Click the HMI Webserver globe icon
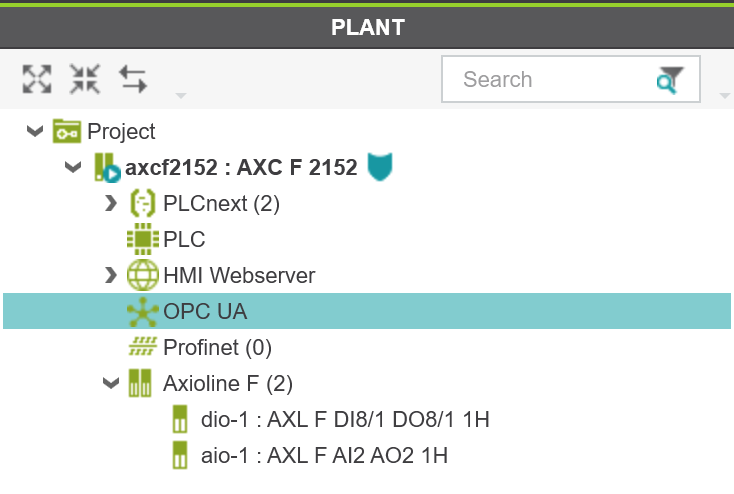 pos(143,275)
